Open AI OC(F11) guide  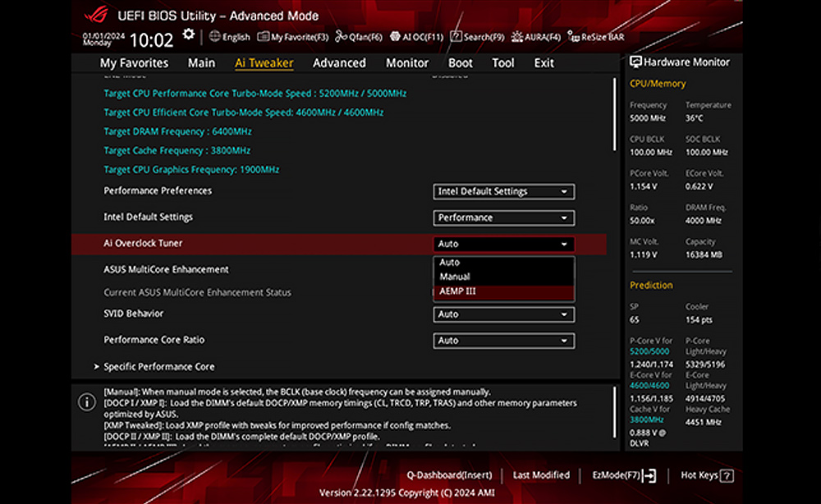[x=416, y=37]
